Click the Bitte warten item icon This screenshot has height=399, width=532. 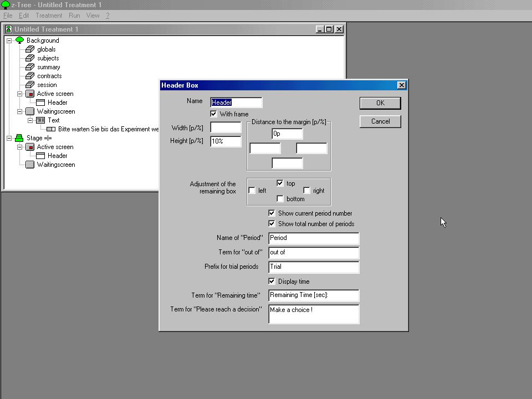pyautogui.click(x=51, y=129)
